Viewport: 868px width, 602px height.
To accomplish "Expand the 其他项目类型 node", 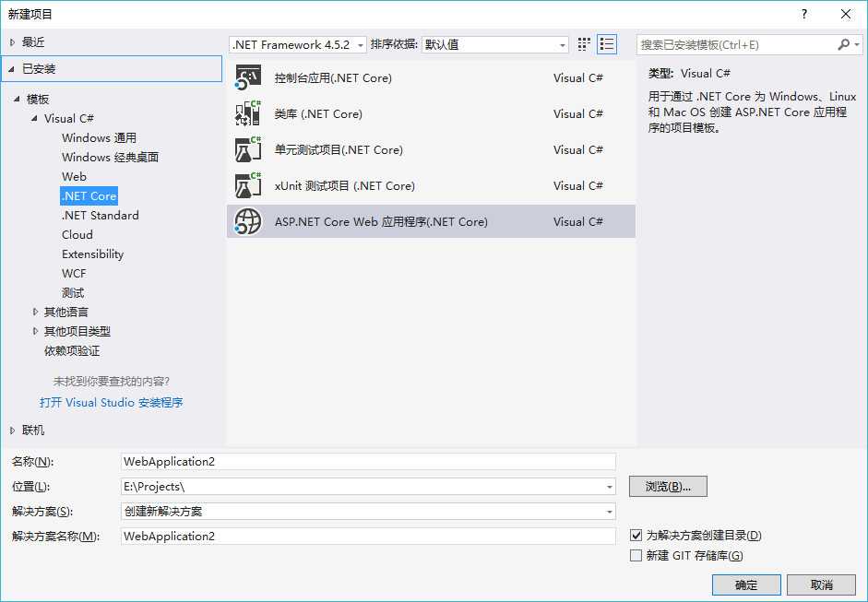I will (x=35, y=332).
